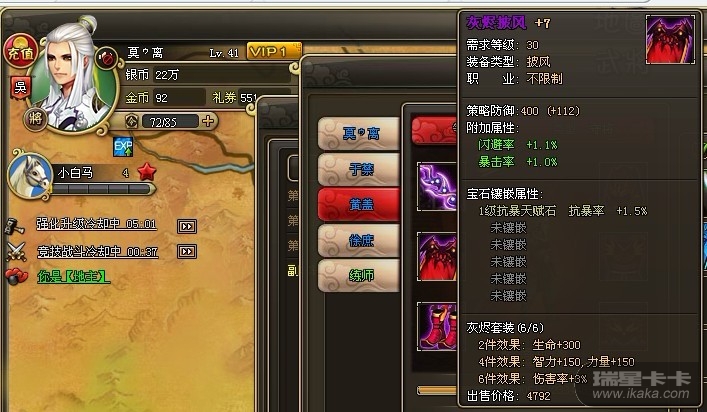Click the 吴 faction badge
The image size is (707, 412).
20,87
